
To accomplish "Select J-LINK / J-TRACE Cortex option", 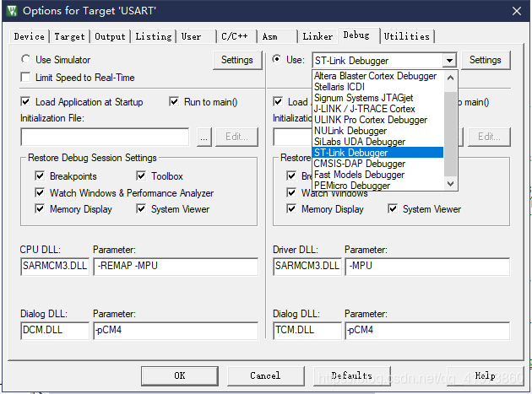I will coord(377,109).
